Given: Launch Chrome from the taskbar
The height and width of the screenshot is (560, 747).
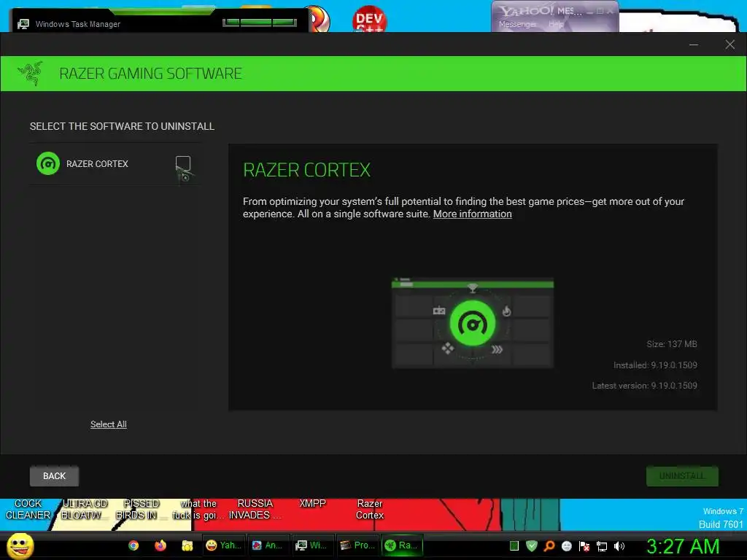Looking at the screenshot, I should pos(133,545).
